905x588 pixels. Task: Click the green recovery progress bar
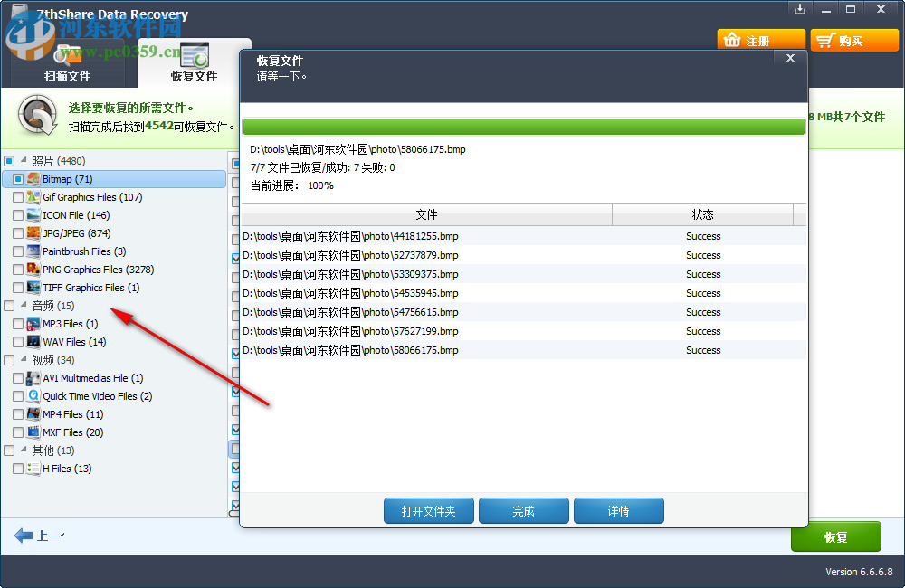coord(523,126)
